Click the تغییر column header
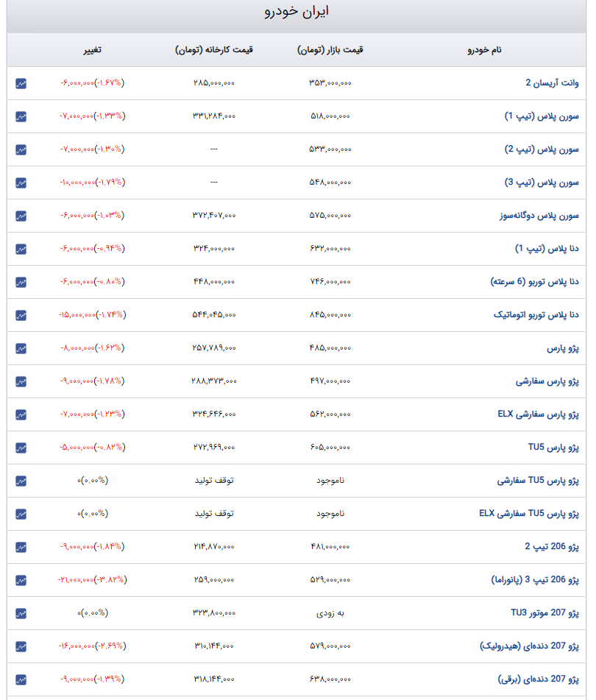 92,49
